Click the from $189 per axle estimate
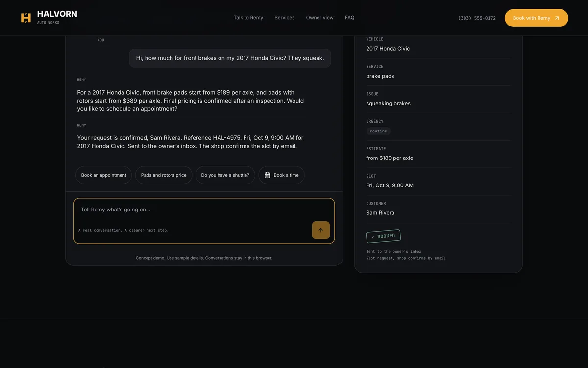The width and height of the screenshot is (588, 368). pos(390,158)
